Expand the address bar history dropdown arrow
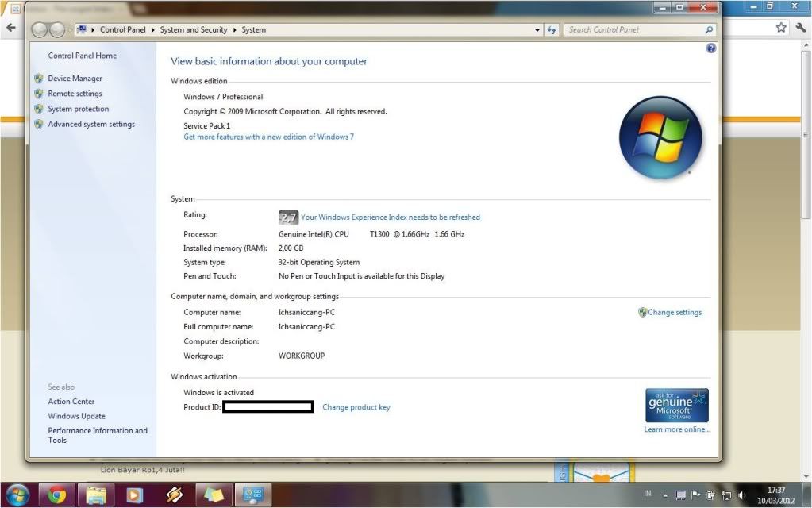 537,30
